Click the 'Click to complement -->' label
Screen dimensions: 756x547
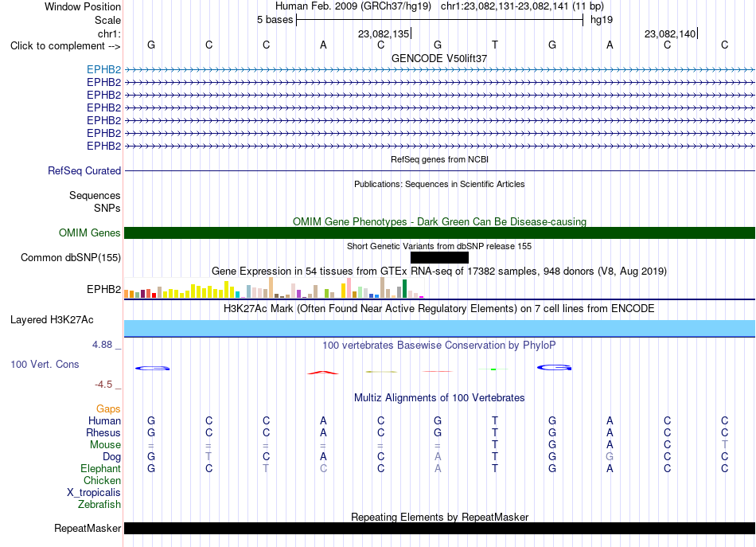[x=65, y=46]
